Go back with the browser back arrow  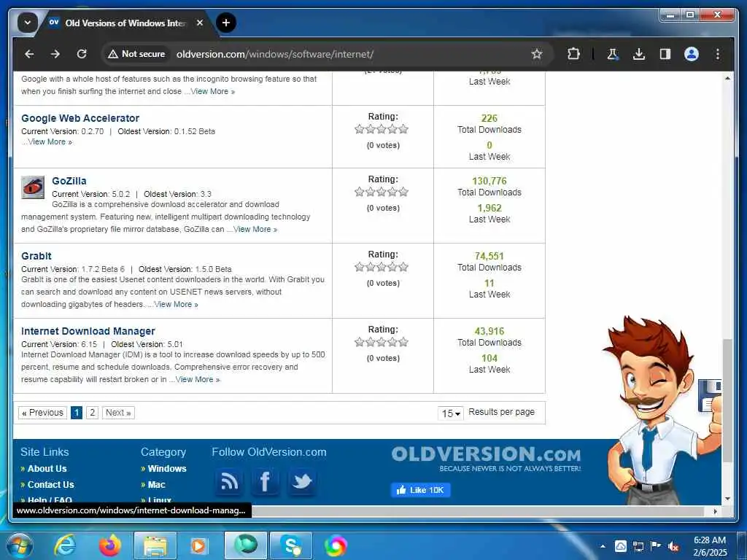pyautogui.click(x=29, y=54)
